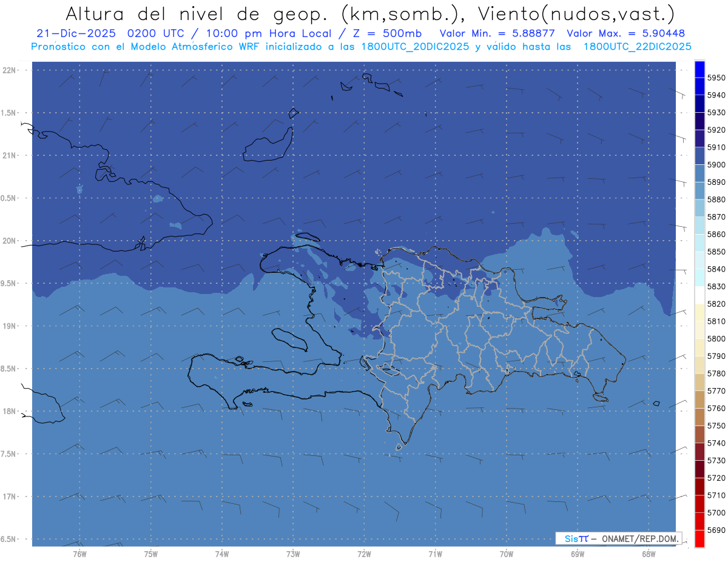Click the '68W' longitude label
The width and height of the screenshot is (728, 562).
649,554
